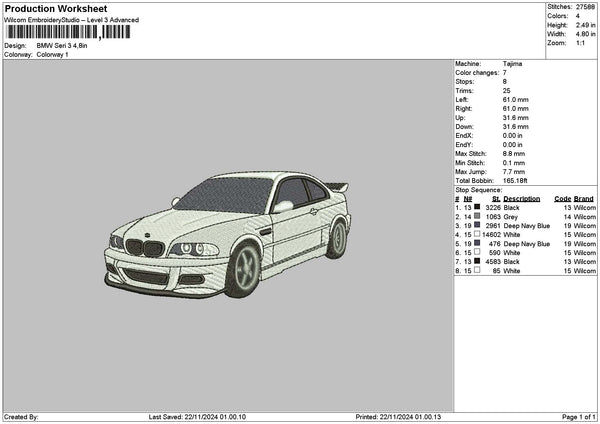Click the White swatch in stop 8
Viewport: 600px width, 424px height.
click(477, 270)
